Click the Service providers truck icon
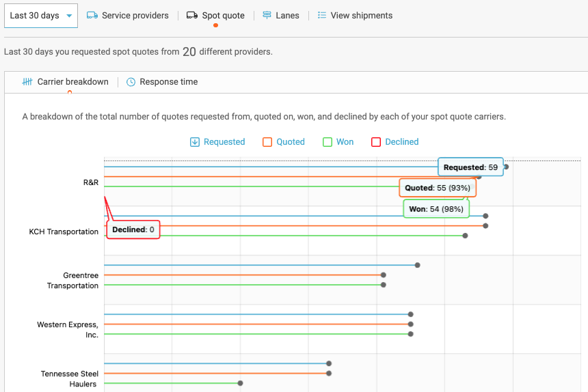The image size is (588, 392). coord(92,15)
